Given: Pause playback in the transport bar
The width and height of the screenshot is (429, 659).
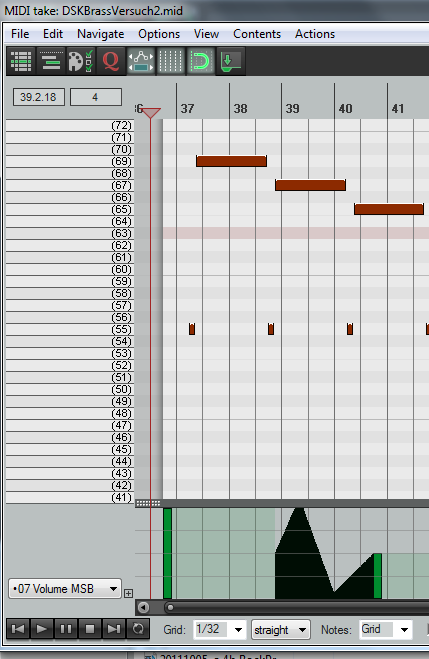Looking at the screenshot, I should (66, 629).
